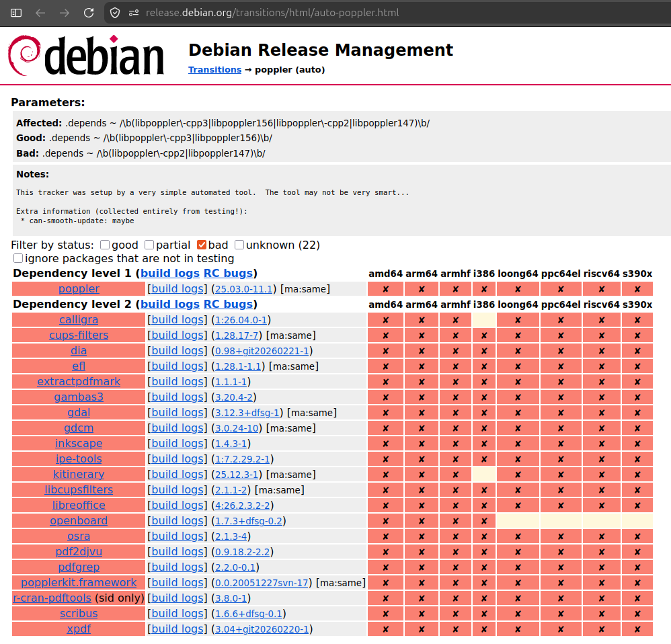Click the calligra i386 empty status cell

(x=484, y=319)
